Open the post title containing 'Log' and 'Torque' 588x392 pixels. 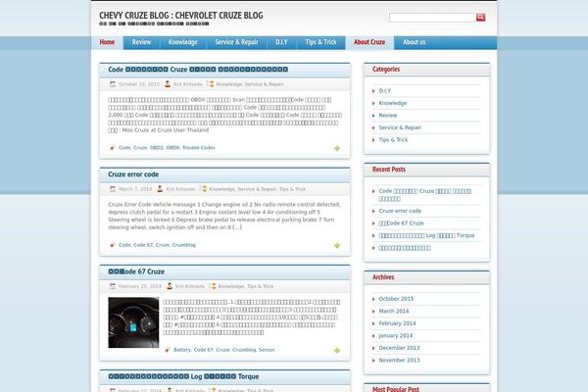(x=183, y=376)
